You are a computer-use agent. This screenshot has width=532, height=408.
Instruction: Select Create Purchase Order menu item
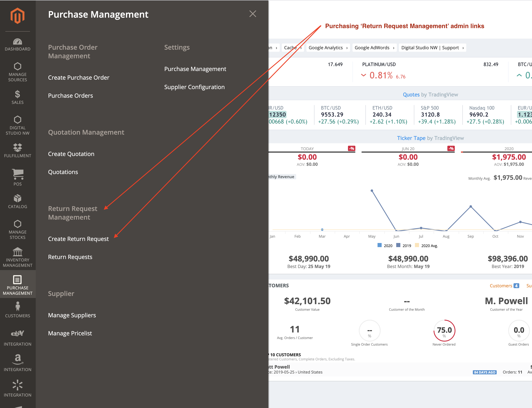[78, 77]
